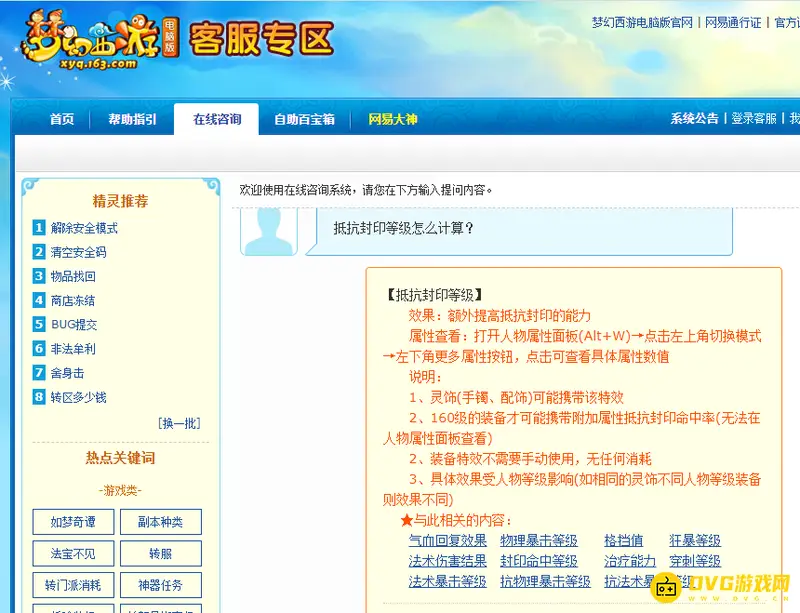The image size is (800, 613).
Task: Click the 梦幻西游 xyq.163.com logo
Action: point(99,40)
